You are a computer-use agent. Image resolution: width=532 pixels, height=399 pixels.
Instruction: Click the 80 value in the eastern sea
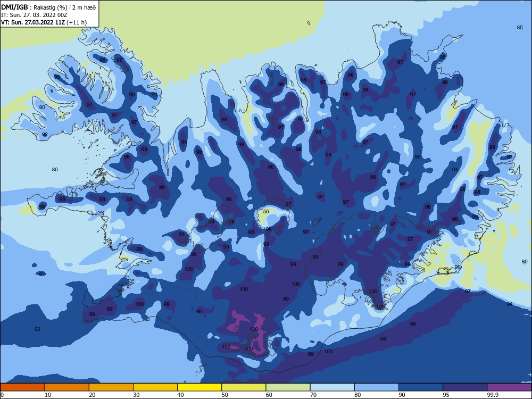point(525,261)
